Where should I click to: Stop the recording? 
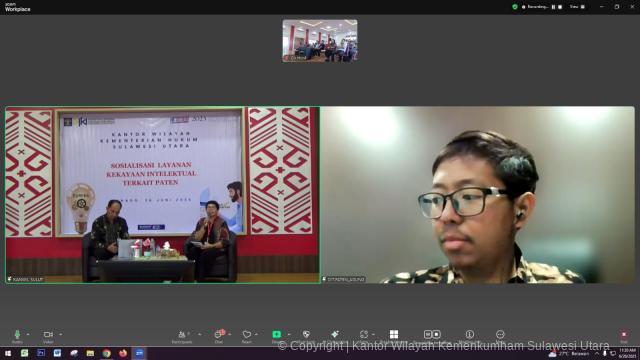pos(560,7)
